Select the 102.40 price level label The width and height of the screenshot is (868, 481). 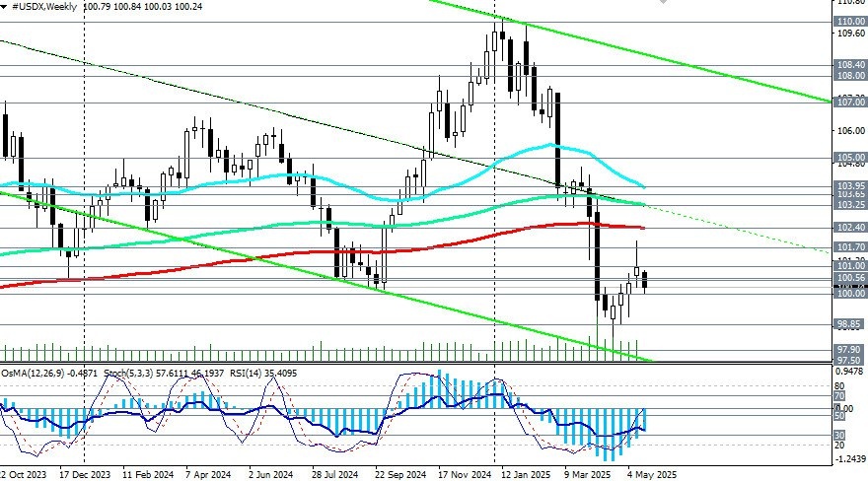click(849, 228)
